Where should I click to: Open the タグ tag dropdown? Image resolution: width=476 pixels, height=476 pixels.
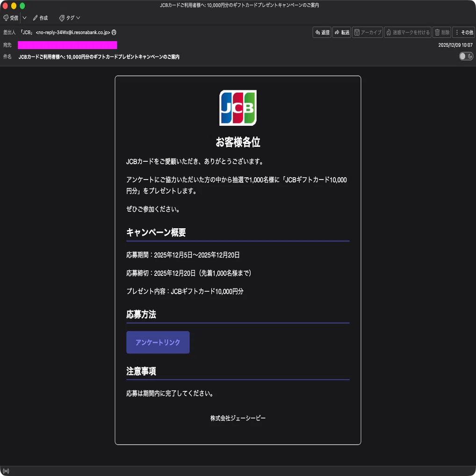(70, 18)
